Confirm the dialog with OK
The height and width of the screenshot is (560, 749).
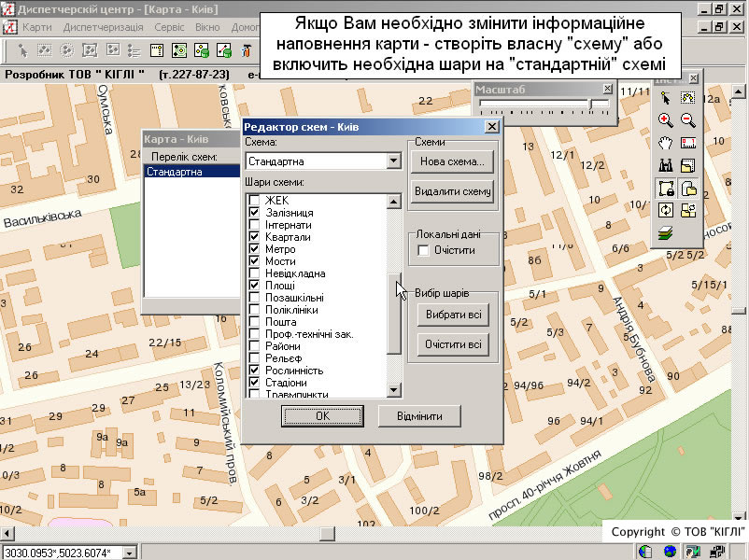[322, 416]
